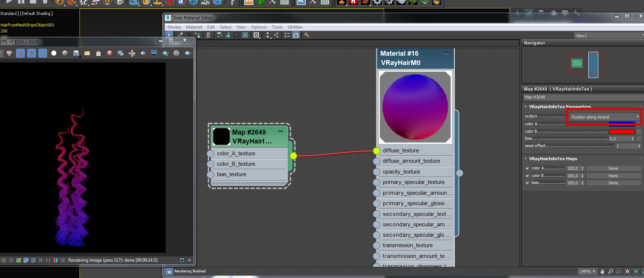644x278 pixels.
Task: Click the bias value field 0,5
Action: click(619, 139)
